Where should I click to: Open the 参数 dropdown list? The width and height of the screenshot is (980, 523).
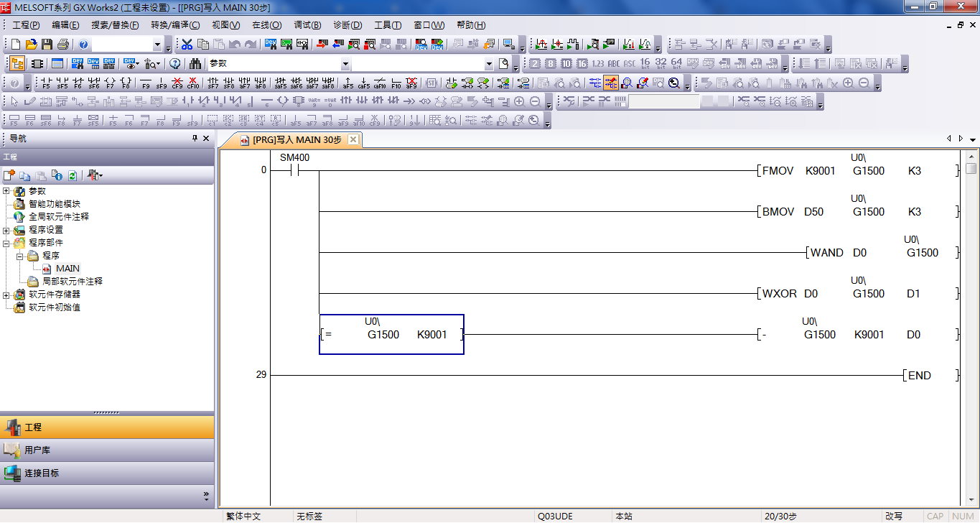(x=345, y=63)
